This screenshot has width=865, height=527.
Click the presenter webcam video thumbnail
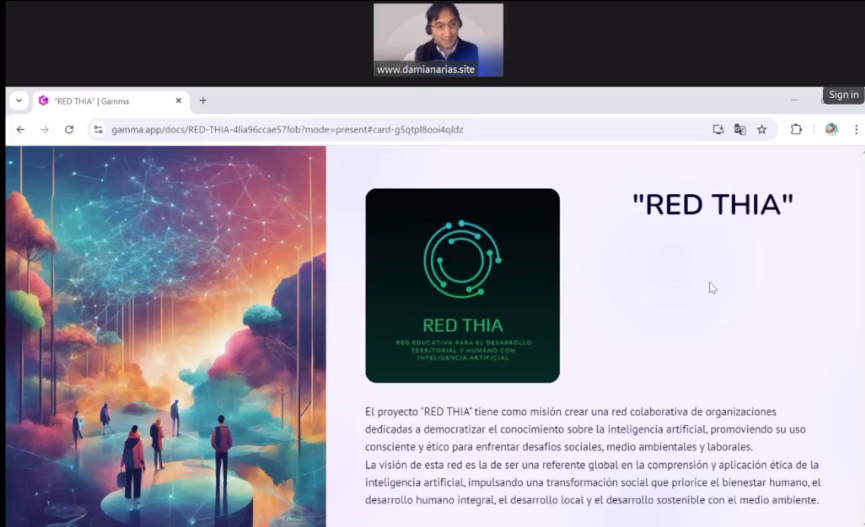(x=438, y=39)
